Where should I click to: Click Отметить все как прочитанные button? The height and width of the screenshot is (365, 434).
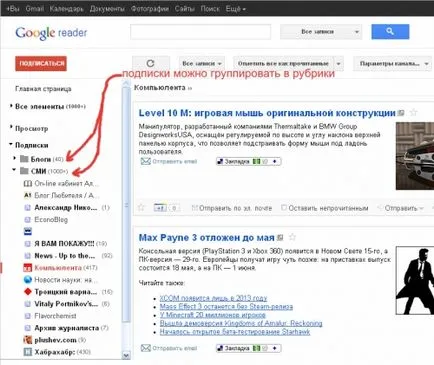[x=283, y=63]
